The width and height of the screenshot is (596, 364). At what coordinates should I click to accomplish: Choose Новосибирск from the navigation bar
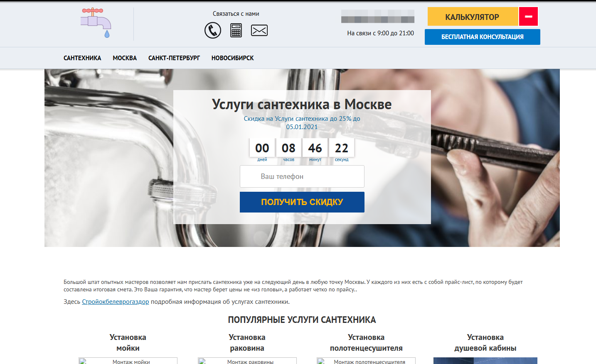(232, 58)
